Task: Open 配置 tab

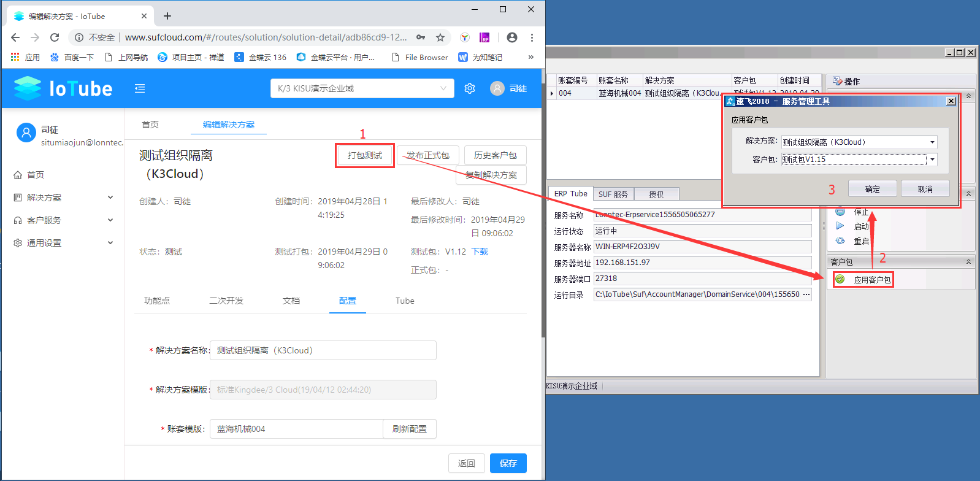Action: [348, 301]
